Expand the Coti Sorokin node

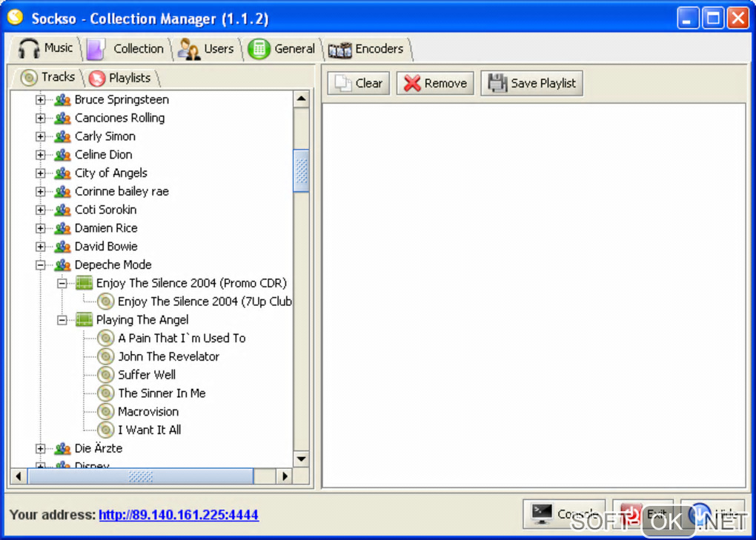click(41, 210)
